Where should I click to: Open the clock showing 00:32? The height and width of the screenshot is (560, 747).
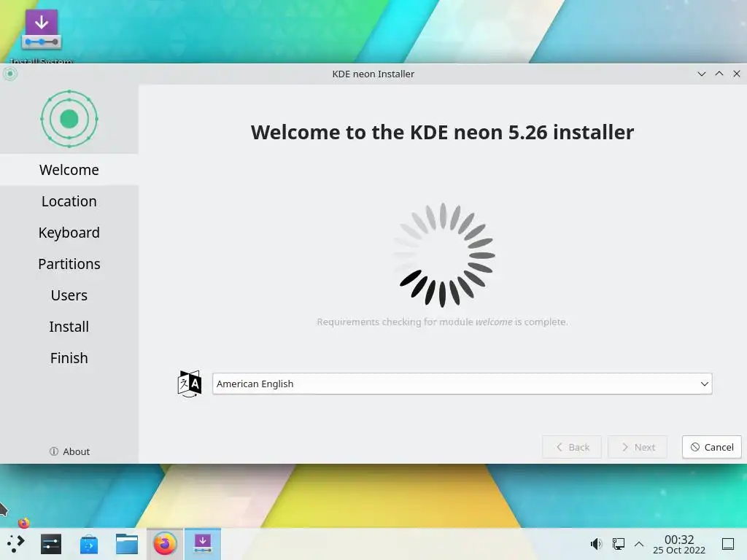(679, 544)
